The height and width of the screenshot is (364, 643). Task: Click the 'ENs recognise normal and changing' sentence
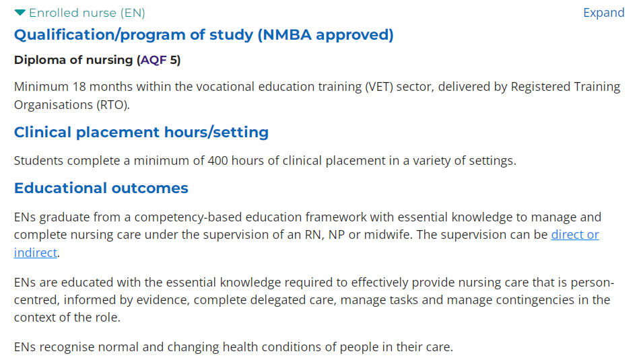click(234, 347)
